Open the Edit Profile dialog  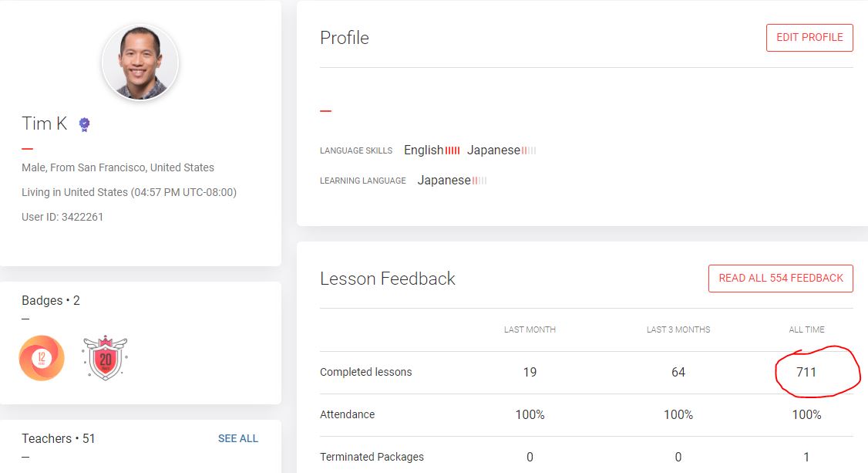809,37
